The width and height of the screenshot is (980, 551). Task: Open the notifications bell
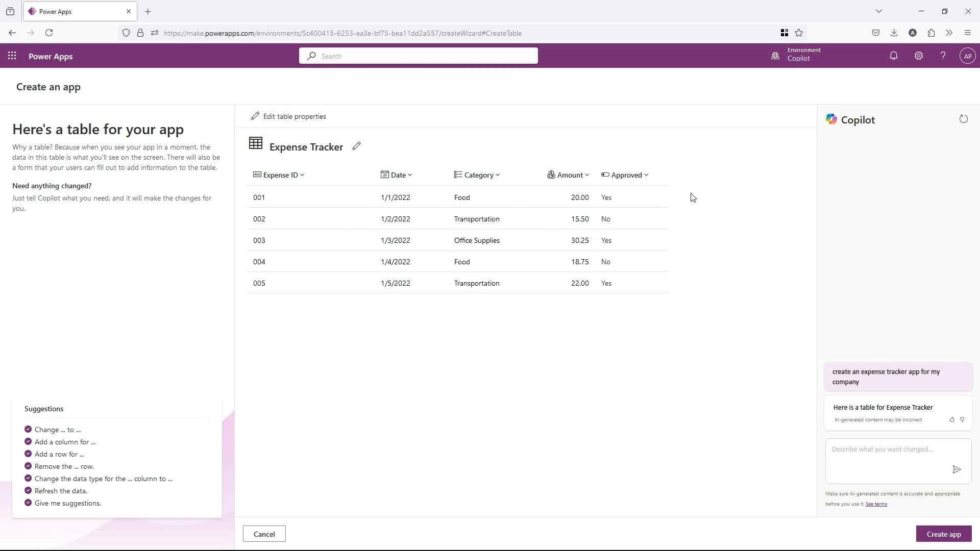coord(893,56)
